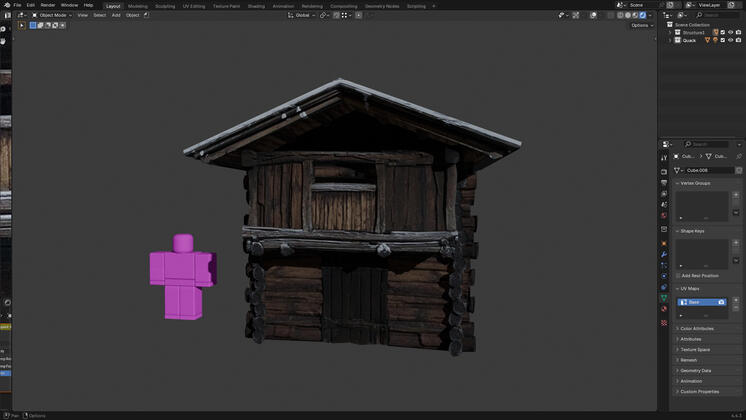Screen dimensions: 746x420
Task: Open the World properties tab
Action: click(x=664, y=215)
